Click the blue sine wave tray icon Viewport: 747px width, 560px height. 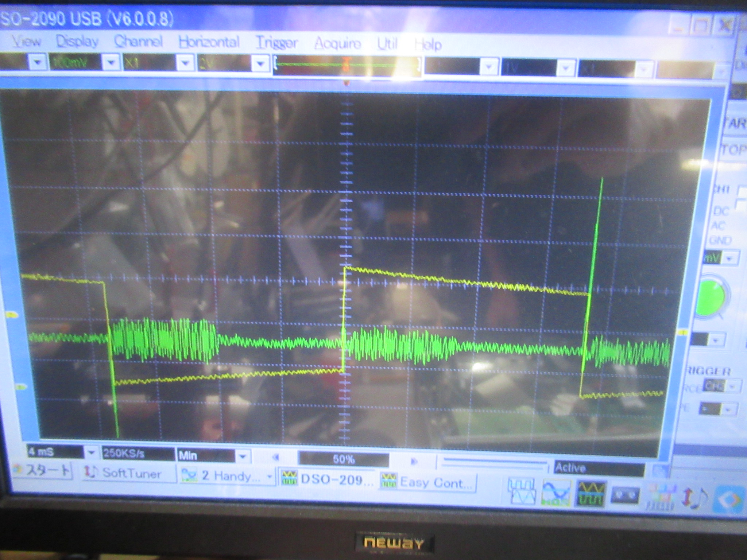click(x=556, y=493)
